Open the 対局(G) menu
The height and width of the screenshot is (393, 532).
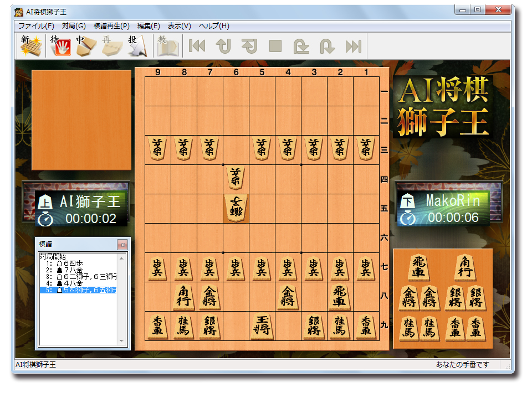point(74,26)
